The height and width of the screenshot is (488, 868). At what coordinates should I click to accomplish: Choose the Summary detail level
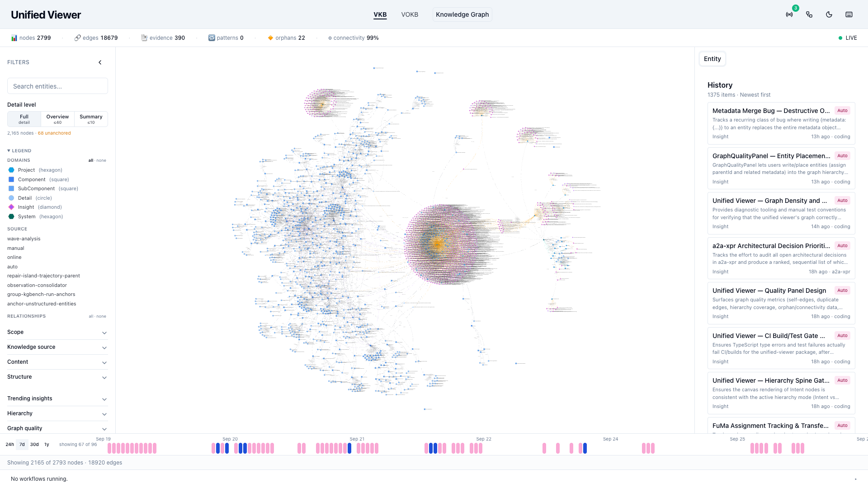[x=91, y=119]
